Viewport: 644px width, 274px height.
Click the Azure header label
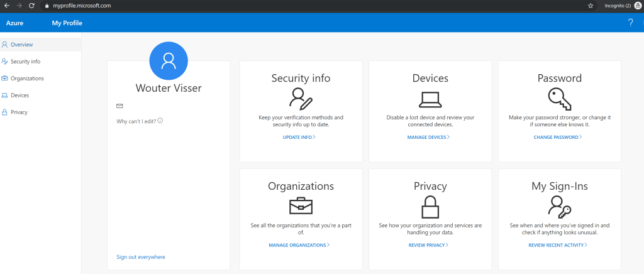click(x=15, y=23)
